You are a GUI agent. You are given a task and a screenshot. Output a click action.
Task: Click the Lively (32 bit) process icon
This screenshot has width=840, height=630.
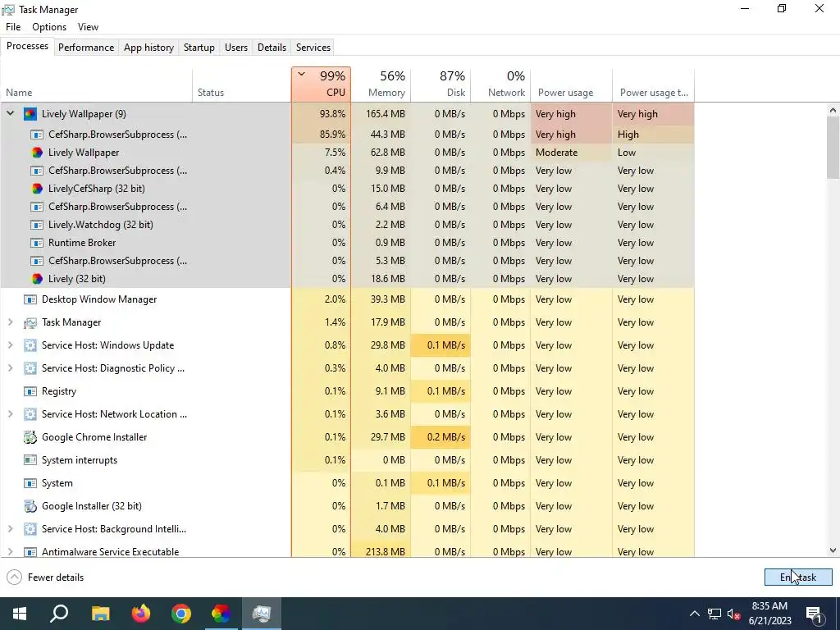point(36,279)
